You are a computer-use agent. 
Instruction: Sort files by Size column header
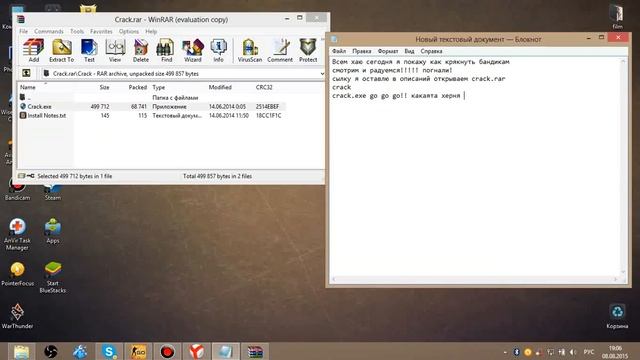(104, 87)
